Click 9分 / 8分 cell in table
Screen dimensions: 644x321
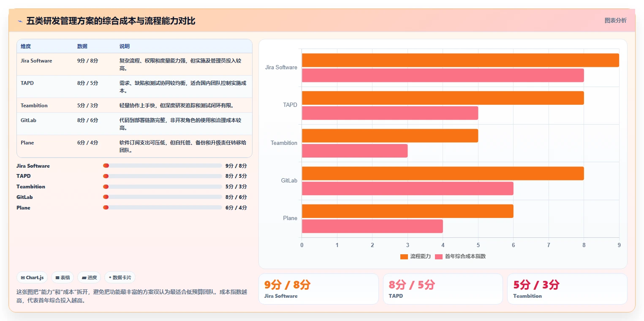(x=88, y=61)
